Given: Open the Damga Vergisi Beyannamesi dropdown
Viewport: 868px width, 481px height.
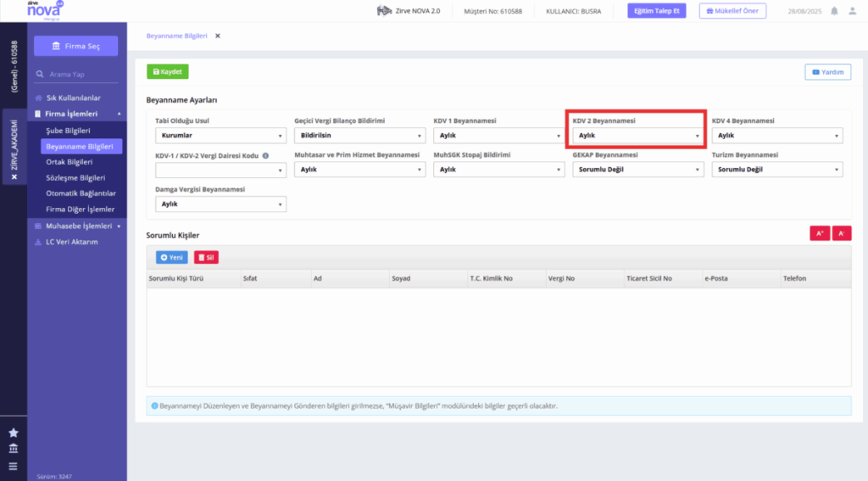Looking at the screenshot, I should pos(220,204).
